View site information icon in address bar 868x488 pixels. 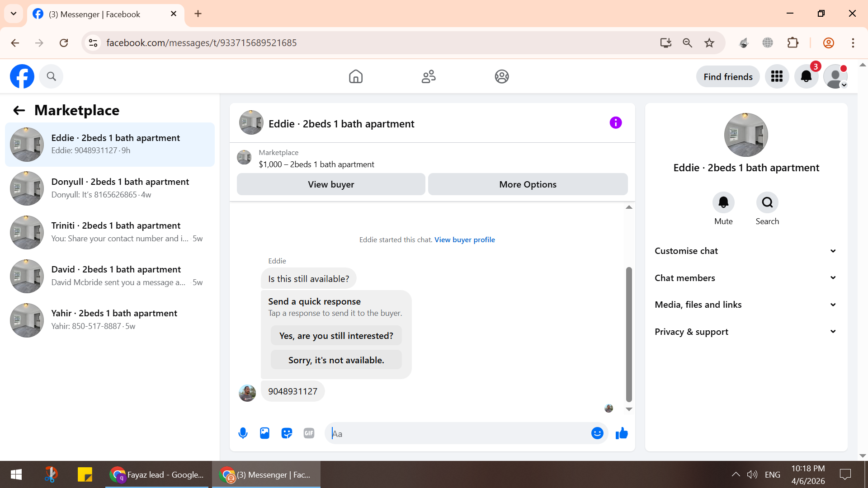click(93, 43)
